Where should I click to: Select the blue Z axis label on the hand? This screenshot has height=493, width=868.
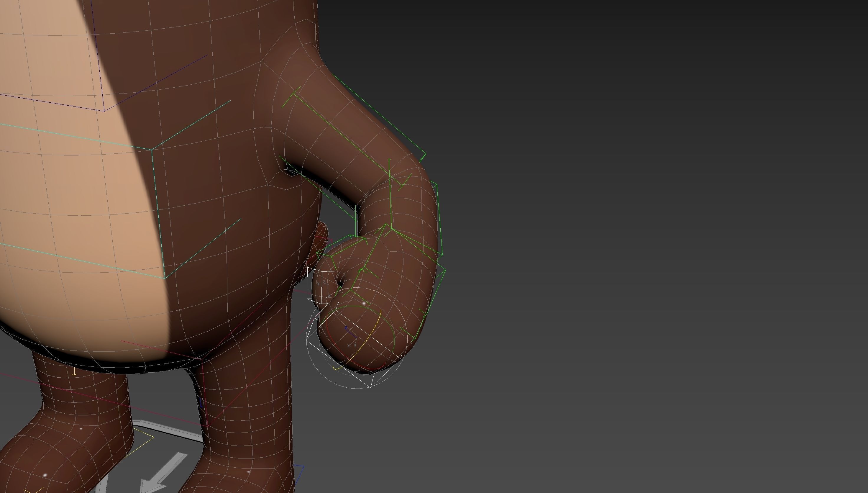coord(345,328)
